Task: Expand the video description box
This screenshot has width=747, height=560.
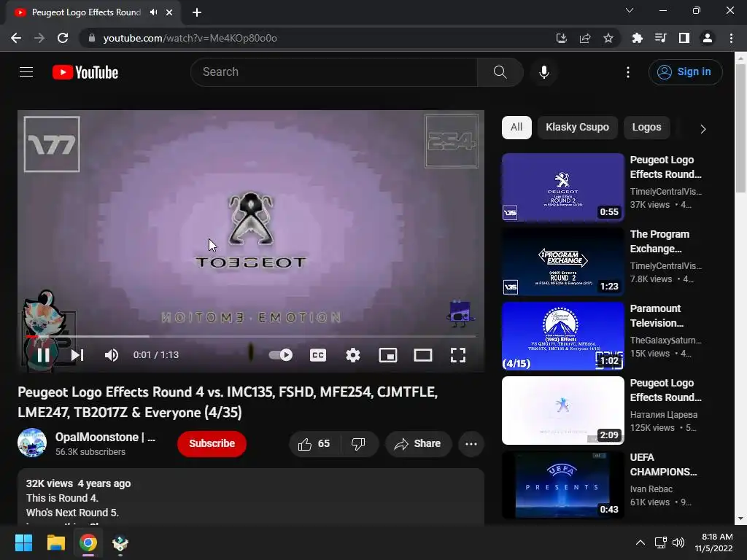Action: [251, 497]
